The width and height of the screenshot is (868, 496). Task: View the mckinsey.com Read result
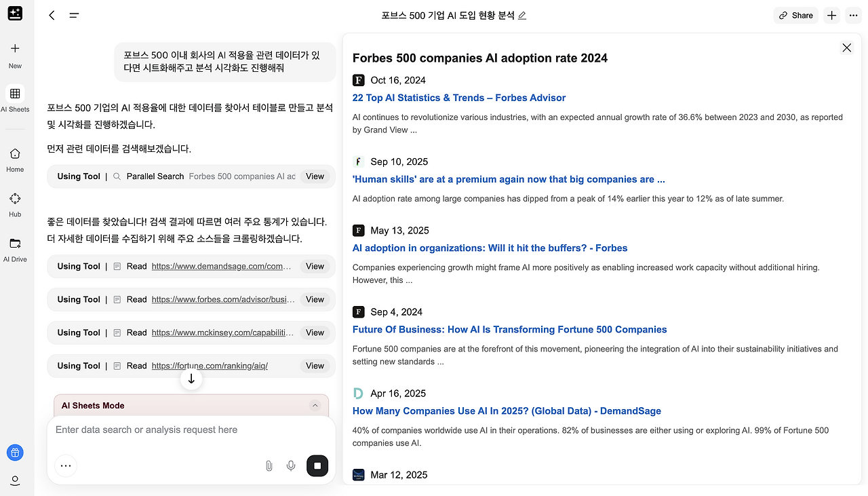[x=315, y=332]
